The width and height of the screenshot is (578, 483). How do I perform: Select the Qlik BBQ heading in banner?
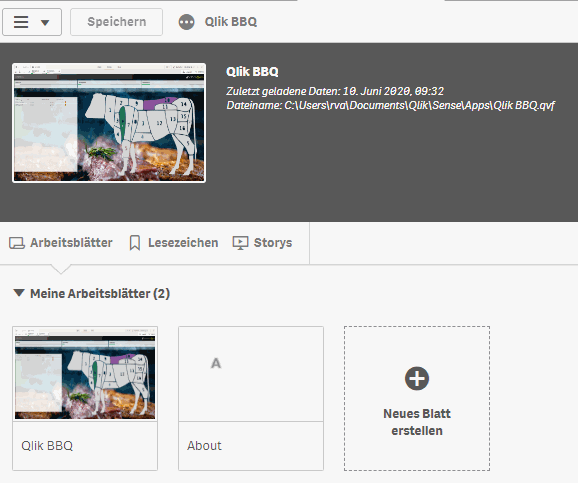pos(252,72)
